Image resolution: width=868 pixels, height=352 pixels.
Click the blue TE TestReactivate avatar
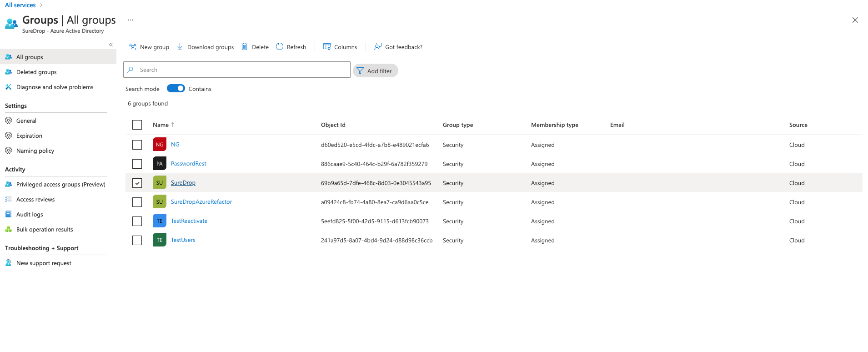coord(160,221)
